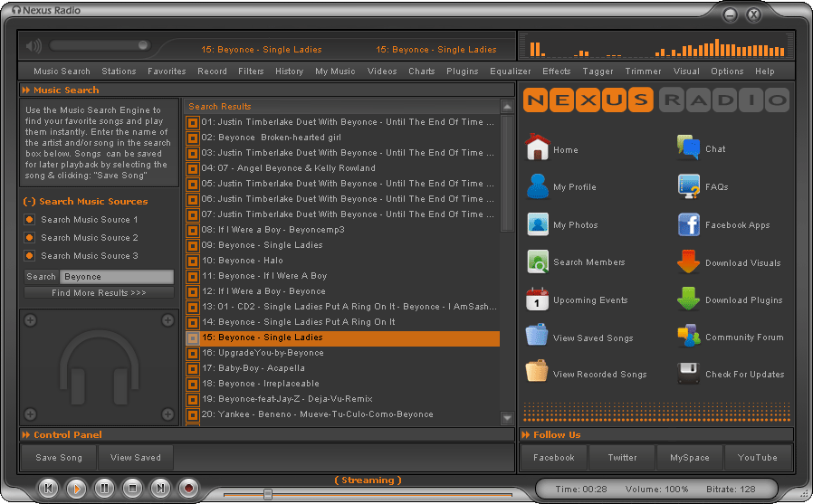Open the Stations menu

119,71
